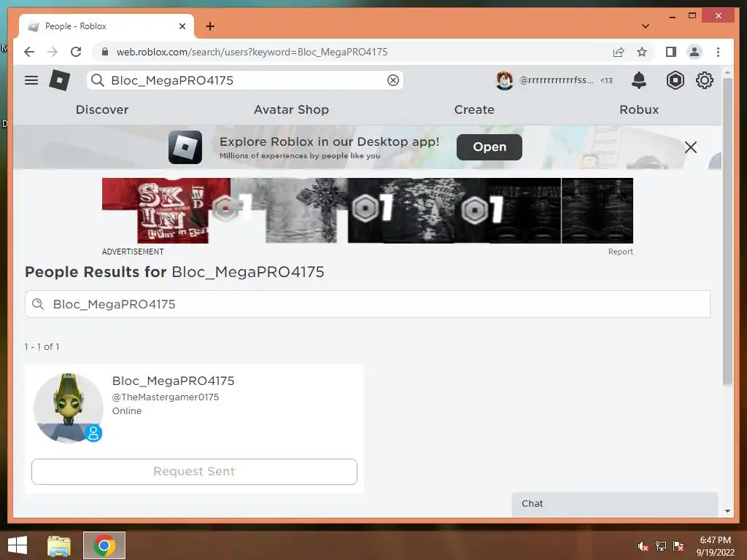Image resolution: width=747 pixels, height=560 pixels.
Task: Reload the Roblox page
Action: pos(76,52)
